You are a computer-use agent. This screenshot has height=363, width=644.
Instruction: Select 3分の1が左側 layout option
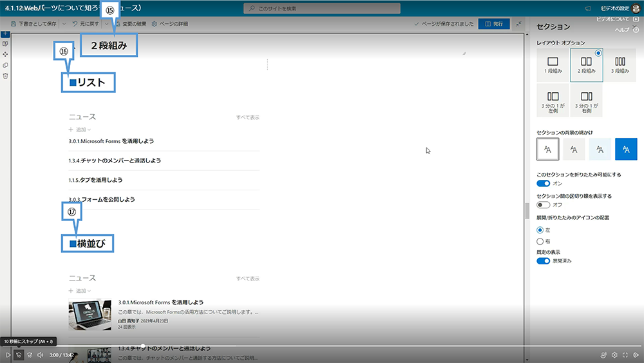553,101
